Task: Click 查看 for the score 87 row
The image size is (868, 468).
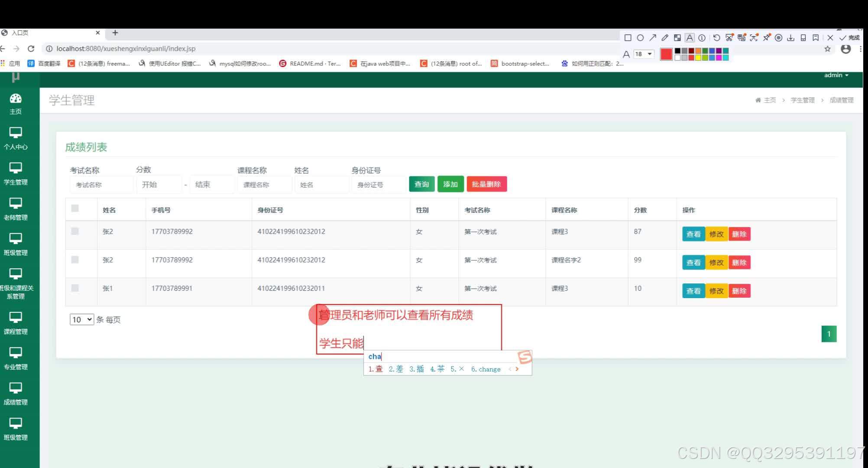Action: click(693, 234)
